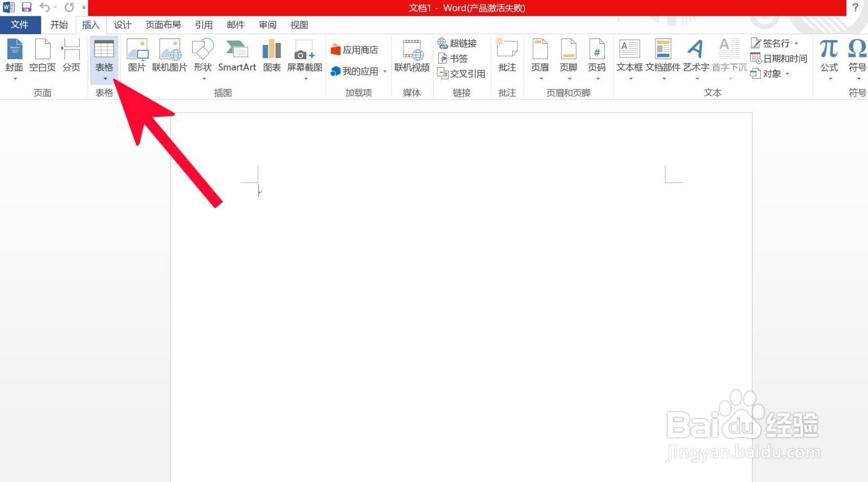Switch to the Review (审阅) tab
Screen dimensions: 868x482
(267, 25)
